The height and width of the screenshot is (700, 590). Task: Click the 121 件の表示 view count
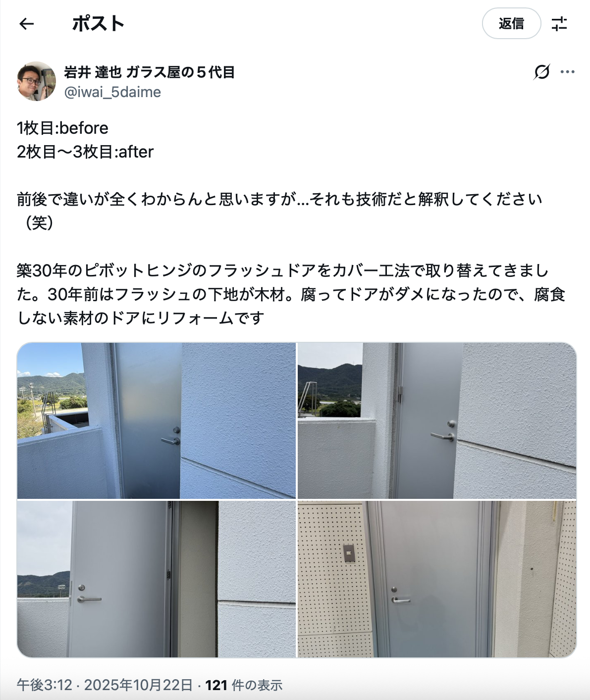(x=244, y=685)
